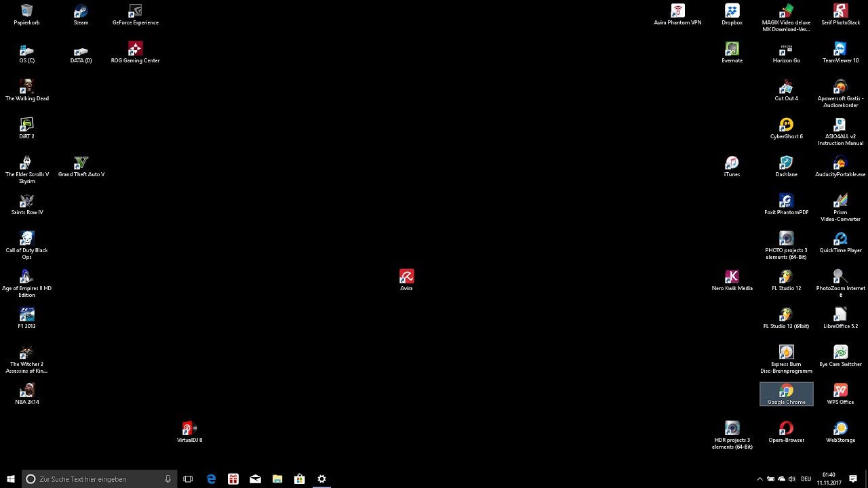Select the Google Chrome shortcut
Screen dimensions: 868x488
pos(786,394)
